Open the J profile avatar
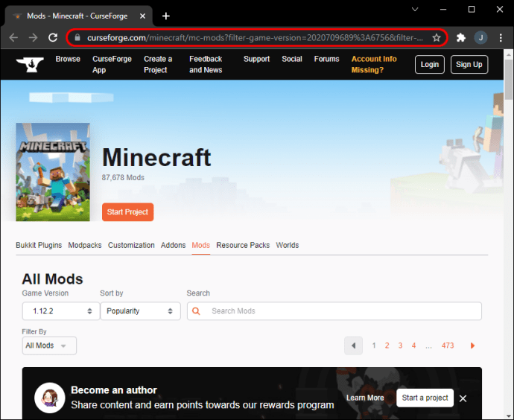The width and height of the screenshot is (514, 420). [480, 38]
